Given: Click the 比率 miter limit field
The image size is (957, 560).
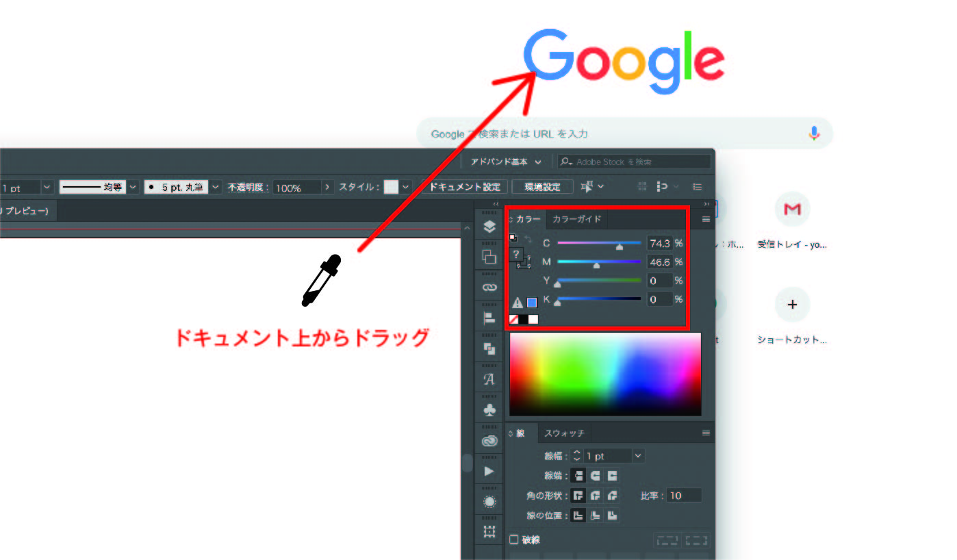Looking at the screenshot, I should click(685, 496).
